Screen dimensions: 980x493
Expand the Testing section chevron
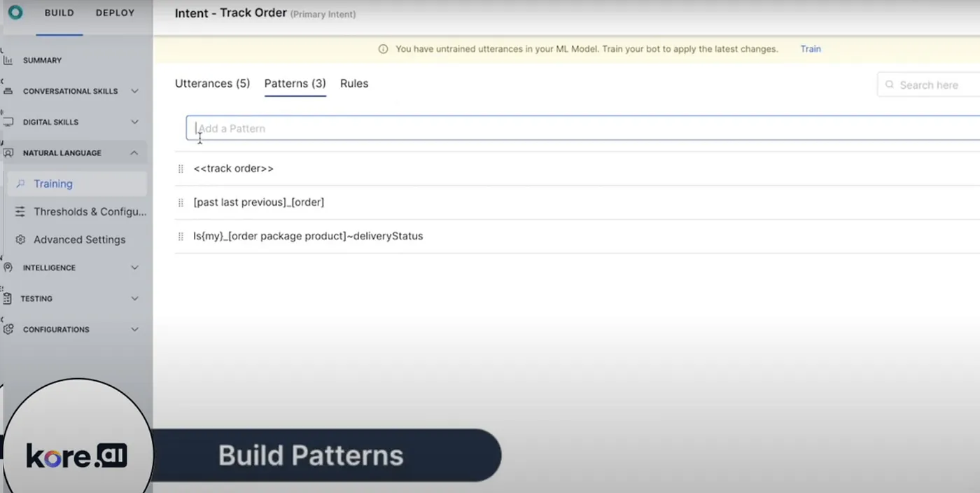point(134,298)
